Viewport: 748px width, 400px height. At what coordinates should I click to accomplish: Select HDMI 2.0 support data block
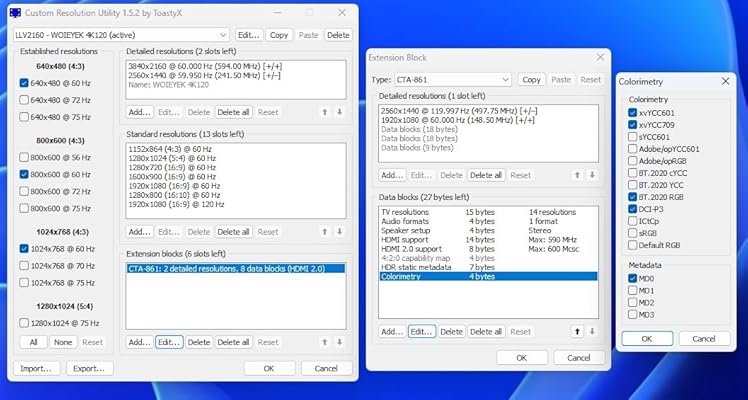(x=488, y=249)
